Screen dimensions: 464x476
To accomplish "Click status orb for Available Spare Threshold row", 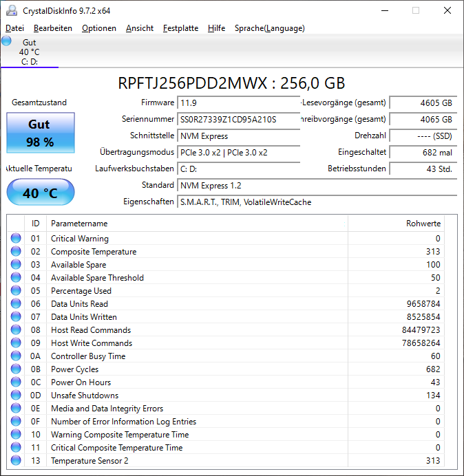I will click(x=16, y=277).
